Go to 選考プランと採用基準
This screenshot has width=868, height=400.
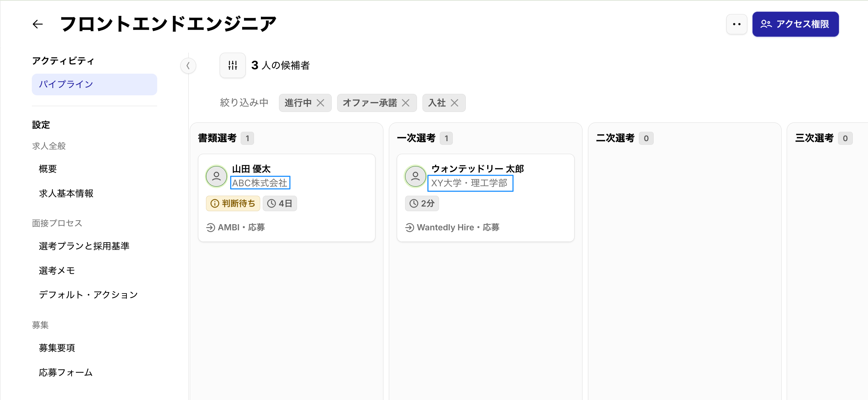84,246
